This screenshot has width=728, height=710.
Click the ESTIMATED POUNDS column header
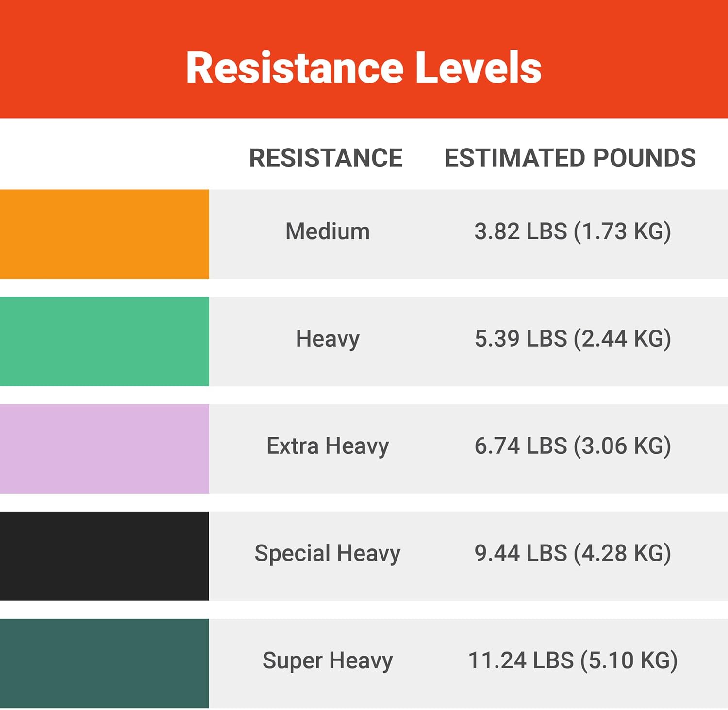[570, 158]
